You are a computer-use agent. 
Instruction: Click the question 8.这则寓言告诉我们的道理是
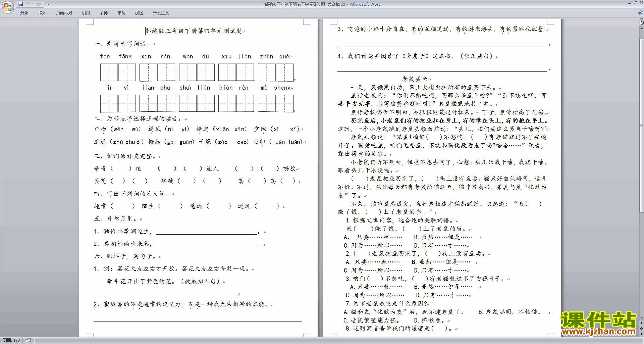(x=398, y=329)
